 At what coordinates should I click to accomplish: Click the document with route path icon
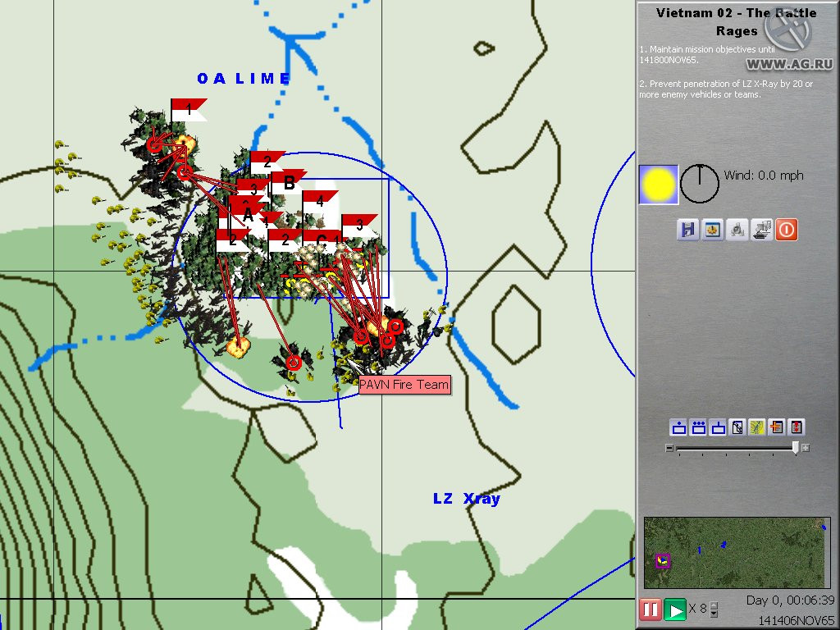pos(737,427)
